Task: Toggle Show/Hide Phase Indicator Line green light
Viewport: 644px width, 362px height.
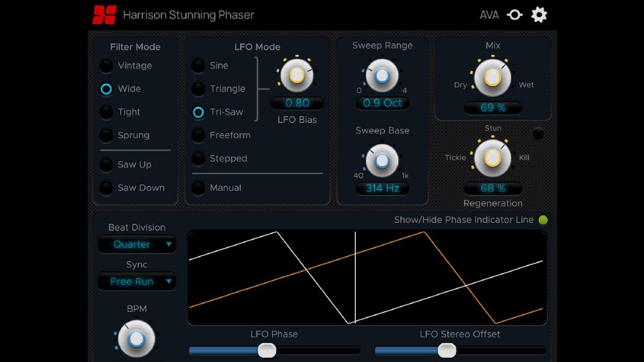Action: (x=543, y=220)
